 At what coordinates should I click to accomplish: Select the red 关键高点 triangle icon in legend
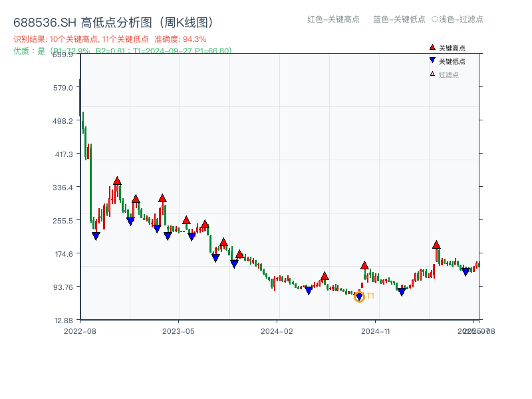[x=431, y=47]
